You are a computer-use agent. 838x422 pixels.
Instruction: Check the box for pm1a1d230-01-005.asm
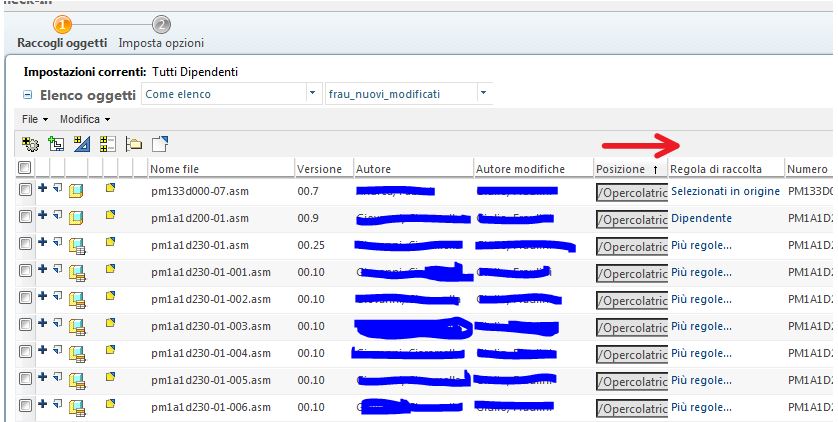tap(25, 379)
